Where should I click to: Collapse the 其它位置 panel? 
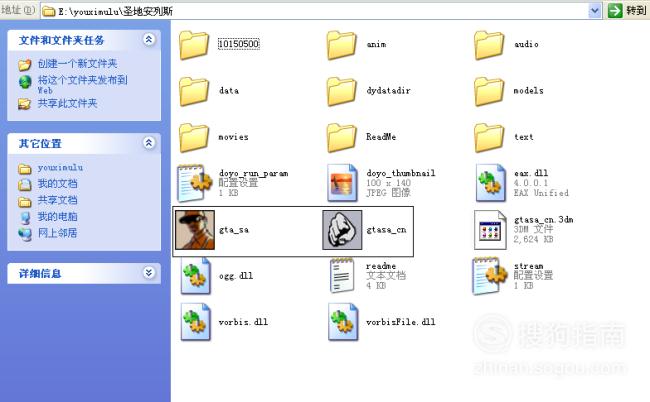[x=149, y=143]
